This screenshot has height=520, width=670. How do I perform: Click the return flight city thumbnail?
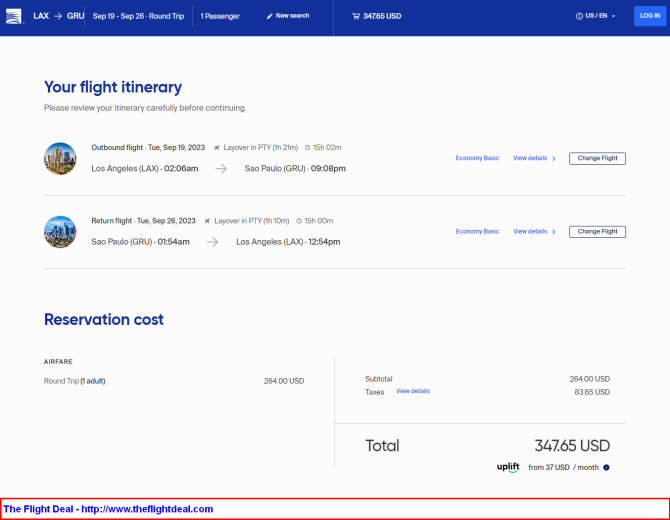pos(60,232)
